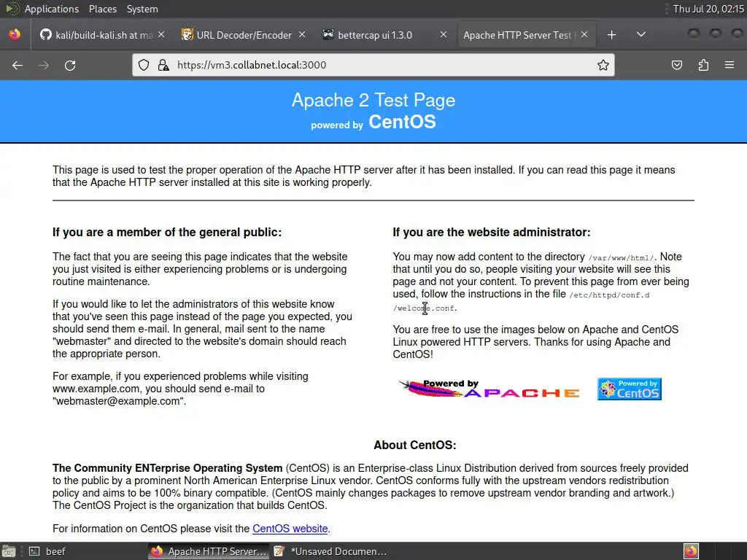Click the Firefox logo icon left of the tabs
This screenshot has width=747, height=560.
point(15,34)
